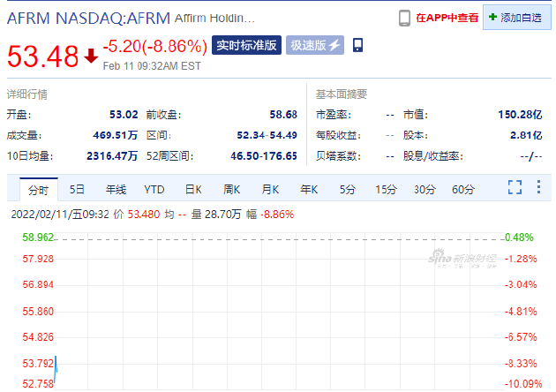Open the 周K candlestick tab
Screen dimensions: 556x392
[x=231, y=190]
